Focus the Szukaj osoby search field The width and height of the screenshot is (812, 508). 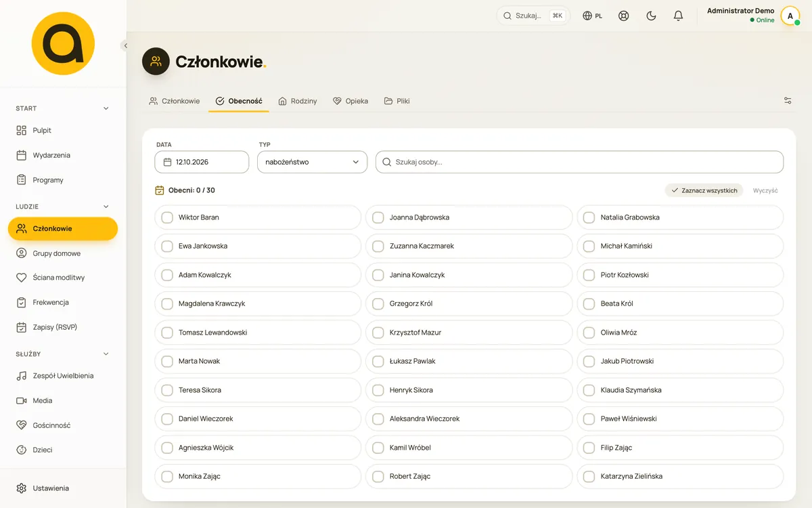point(579,162)
